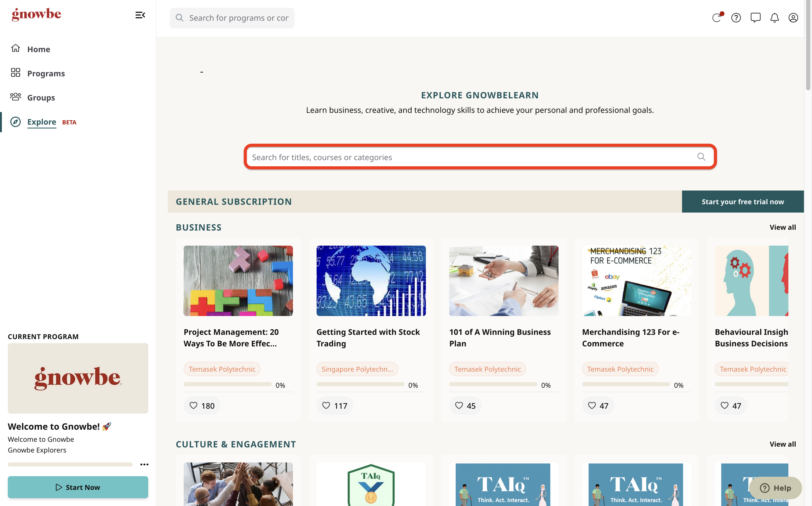Image resolution: width=812 pixels, height=506 pixels.
Task: Click the Explore compass icon
Action: pyautogui.click(x=15, y=122)
